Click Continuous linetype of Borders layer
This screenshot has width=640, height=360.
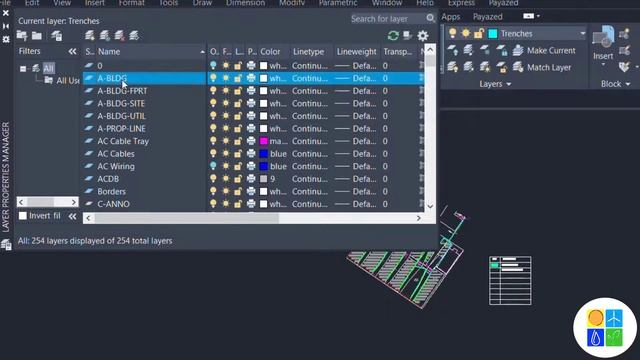310,191
